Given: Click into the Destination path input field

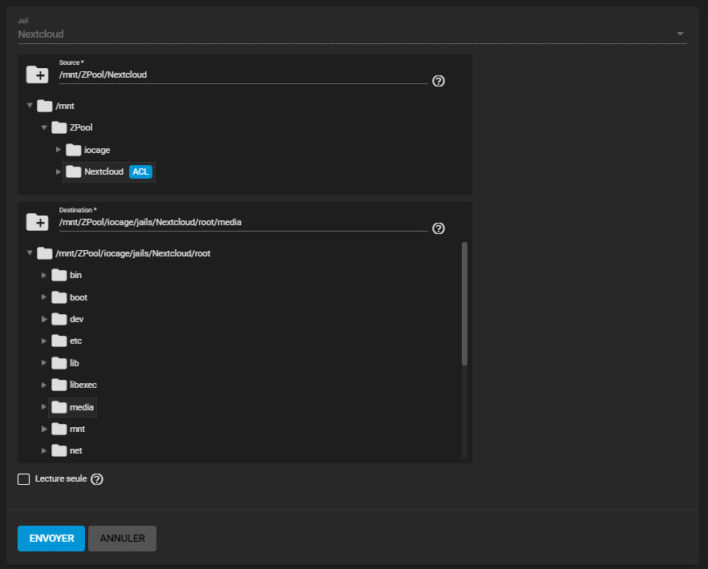Looking at the screenshot, I should [x=240, y=222].
